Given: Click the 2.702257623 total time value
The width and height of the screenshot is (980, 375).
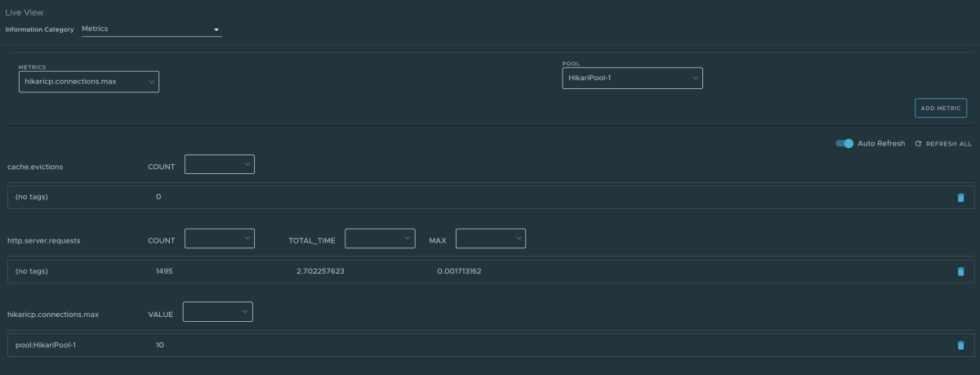Looking at the screenshot, I should click(320, 271).
